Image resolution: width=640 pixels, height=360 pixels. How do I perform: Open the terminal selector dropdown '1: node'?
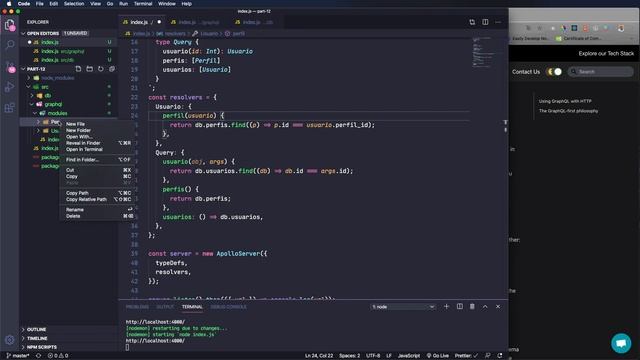[403, 307]
